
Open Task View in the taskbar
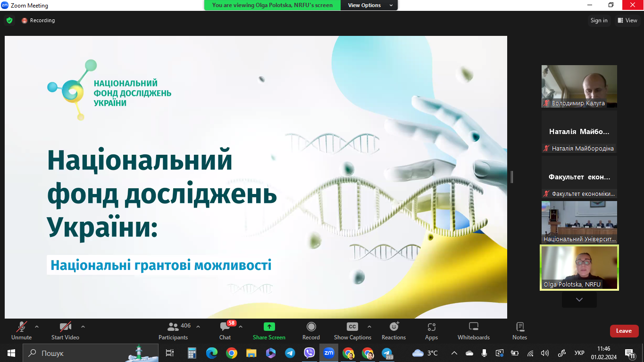coord(170,353)
